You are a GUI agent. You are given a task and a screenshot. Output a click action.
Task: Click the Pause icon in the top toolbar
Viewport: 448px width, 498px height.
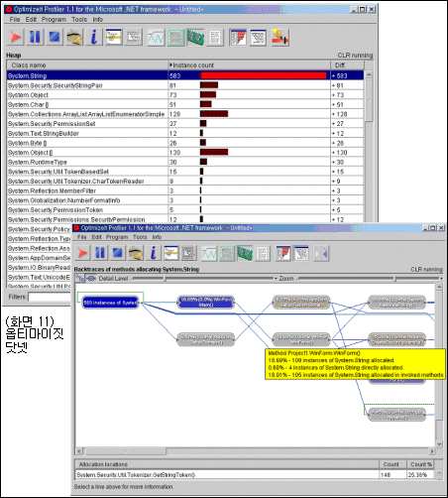[x=35, y=37]
